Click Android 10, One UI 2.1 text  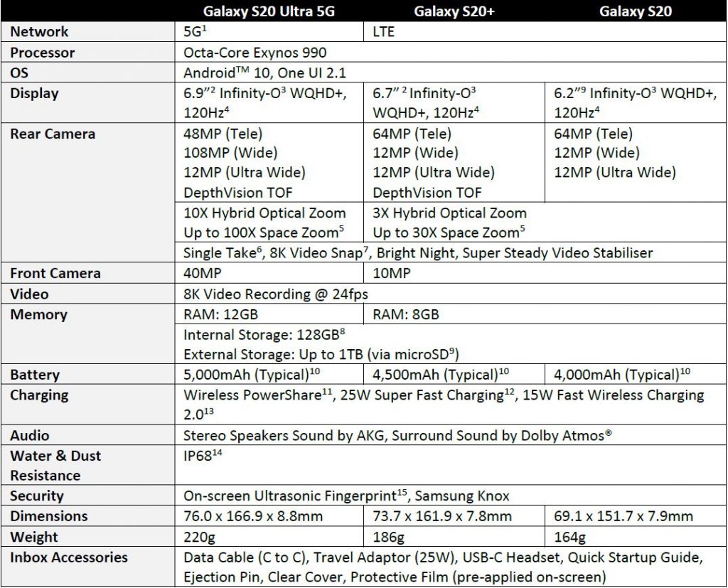click(x=264, y=73)
